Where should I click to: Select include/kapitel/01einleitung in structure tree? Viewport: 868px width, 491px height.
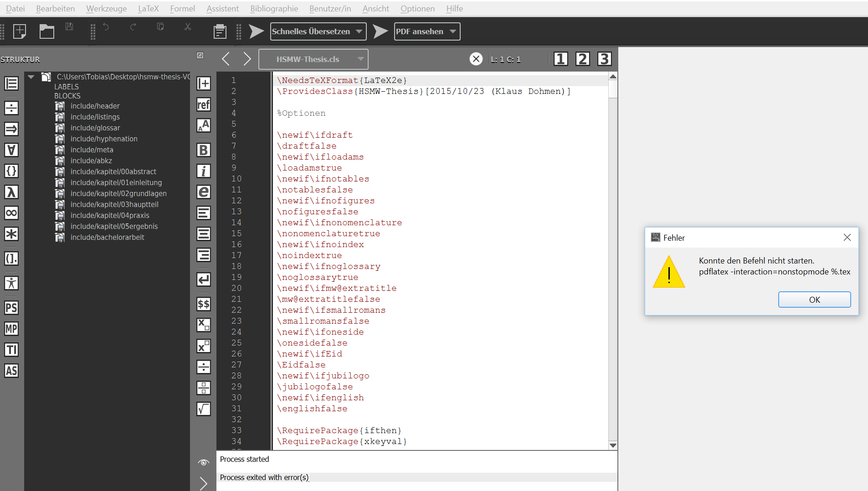pyautogui.click(x=116, y=182)
